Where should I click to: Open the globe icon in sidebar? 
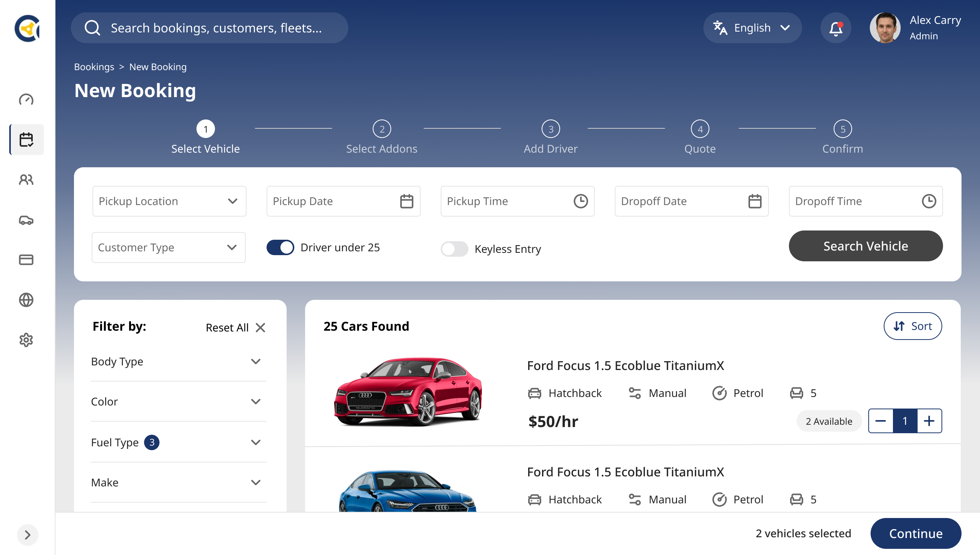26,300
